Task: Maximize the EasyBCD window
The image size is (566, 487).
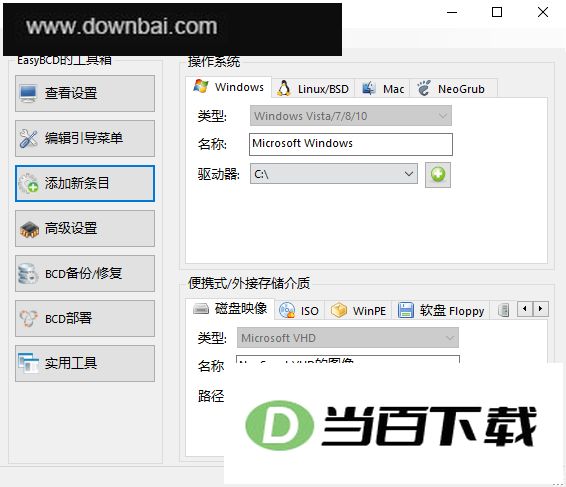Action: click(x=497, y=12)
